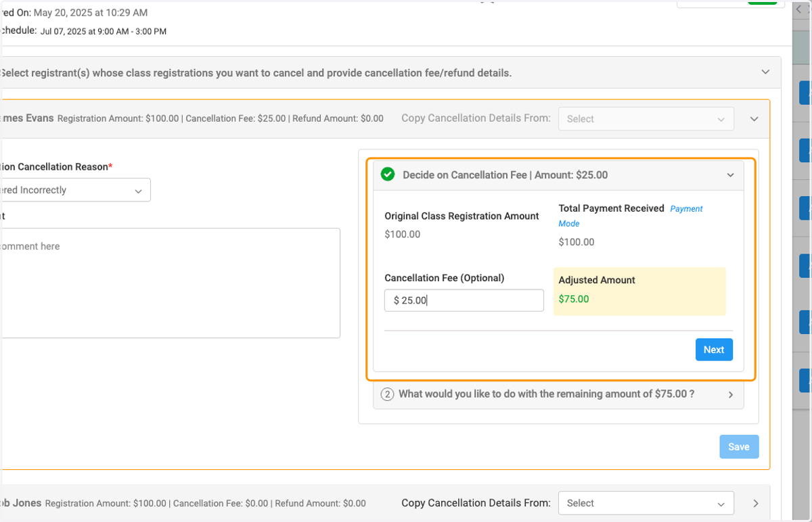Click the blue Next button
Screen dimensions: 812x522
pos(714,350)
